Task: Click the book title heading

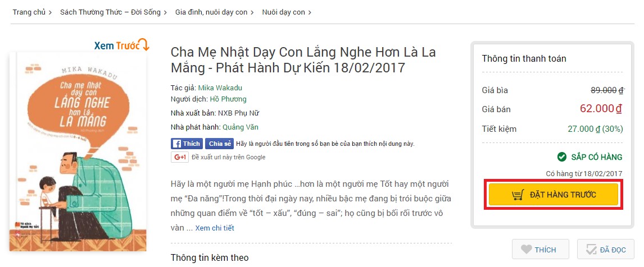Action: pyautogui.click(x=303, y=59)
